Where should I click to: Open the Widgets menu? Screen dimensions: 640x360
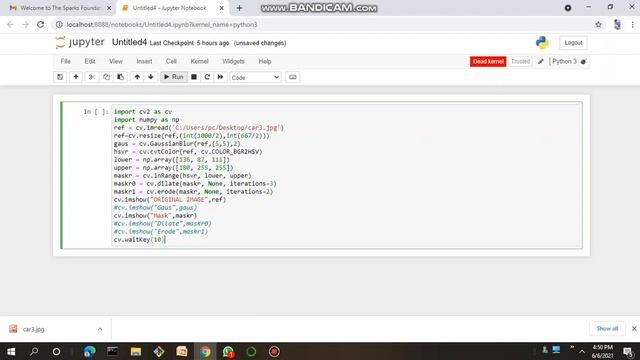tap(233, 62)
